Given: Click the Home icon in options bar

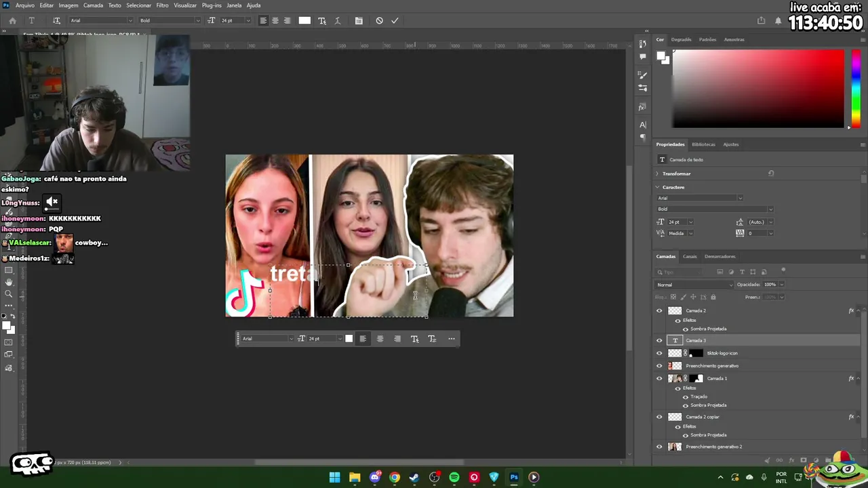Looking at the screenshot, I should pos(12,20).
